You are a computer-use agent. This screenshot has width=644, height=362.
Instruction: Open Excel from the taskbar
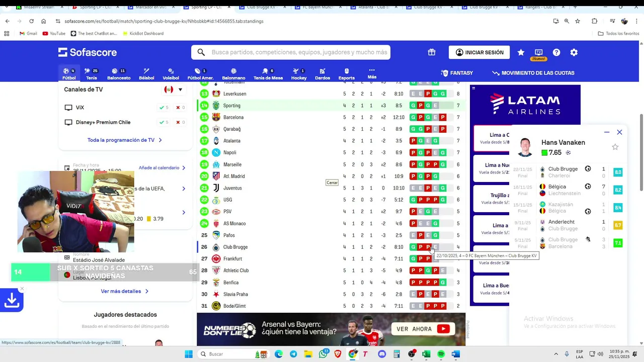(x=426, y=354)
